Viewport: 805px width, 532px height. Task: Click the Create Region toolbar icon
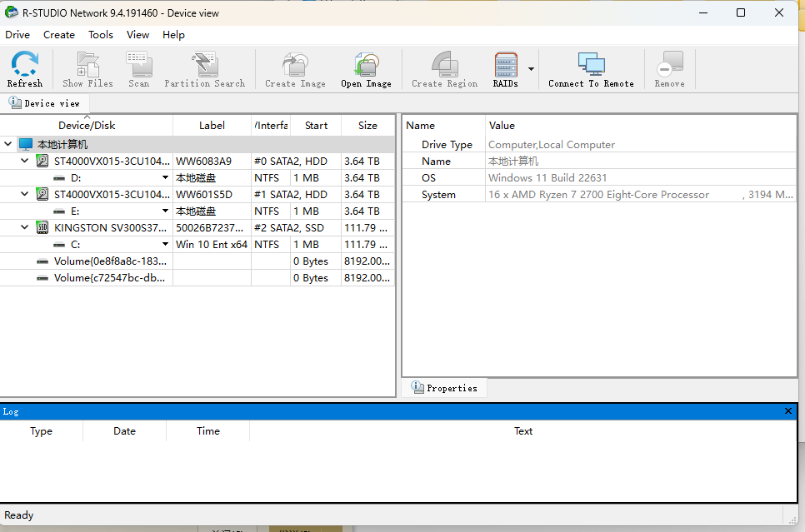(445, 69)
